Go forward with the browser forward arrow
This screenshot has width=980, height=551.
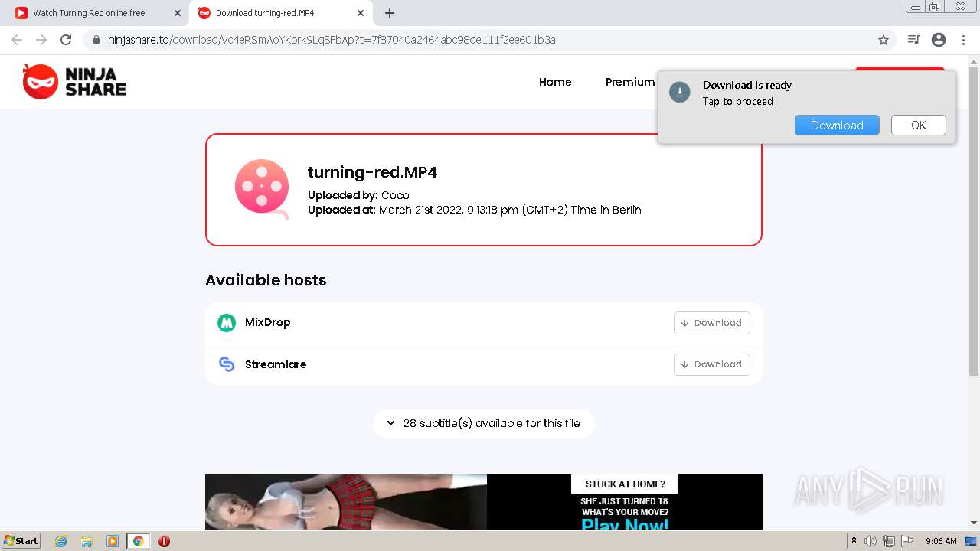41,40
